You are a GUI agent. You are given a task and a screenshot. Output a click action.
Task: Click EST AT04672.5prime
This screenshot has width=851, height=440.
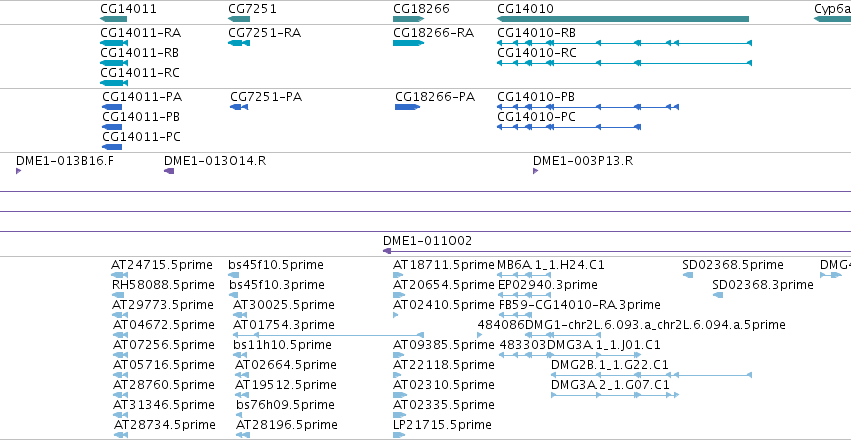[164, 325]
